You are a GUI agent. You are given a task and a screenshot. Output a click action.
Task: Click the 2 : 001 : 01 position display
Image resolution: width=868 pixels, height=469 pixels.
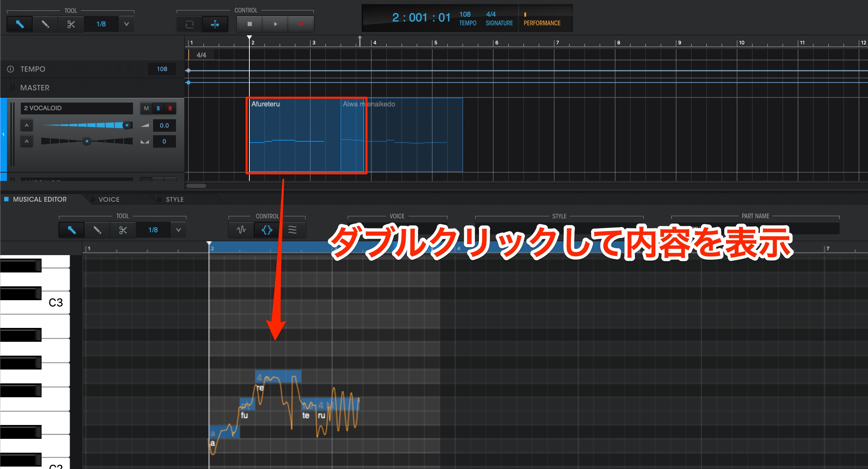tap(421, 18)
